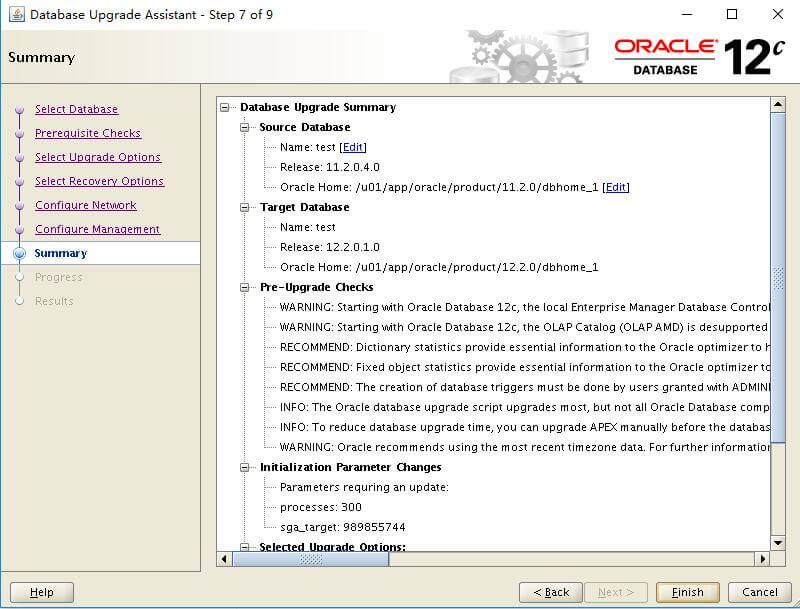
Task: Open the Select Database step
Action: 77,109
